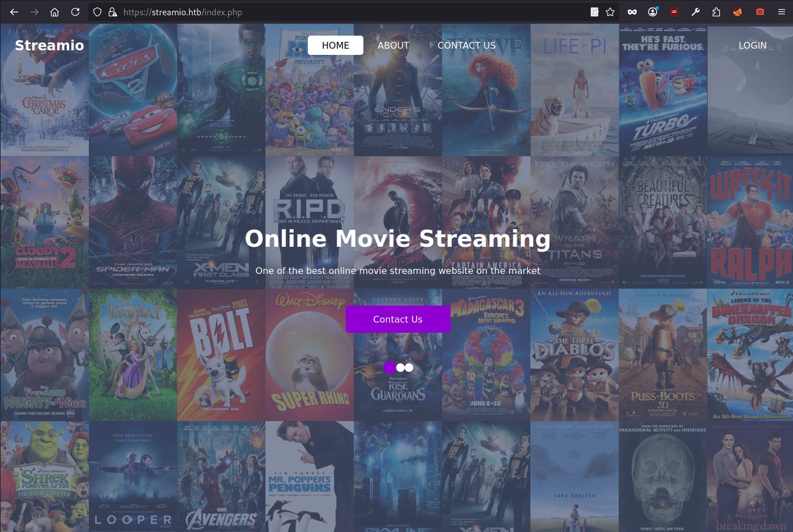Open the Extensions puzzle piece icon
Image resolution: width=793 pixels, height=532 pixels.
[x=716, y=12]
